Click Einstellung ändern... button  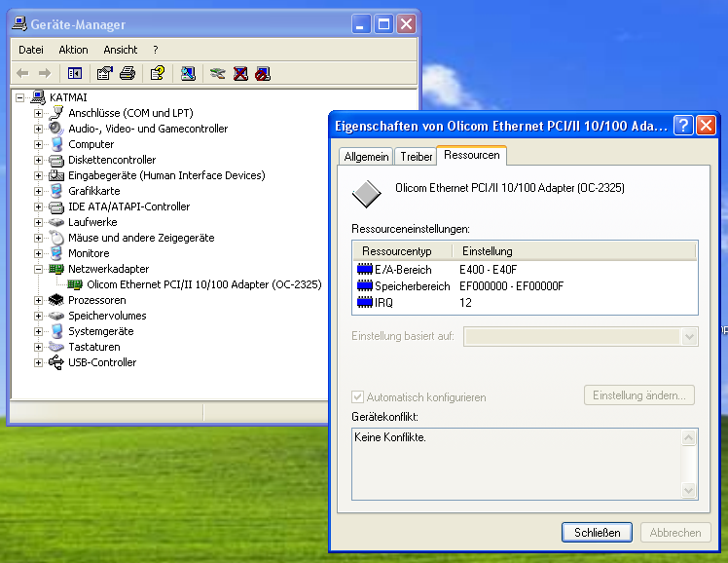(x=639, y=395)
